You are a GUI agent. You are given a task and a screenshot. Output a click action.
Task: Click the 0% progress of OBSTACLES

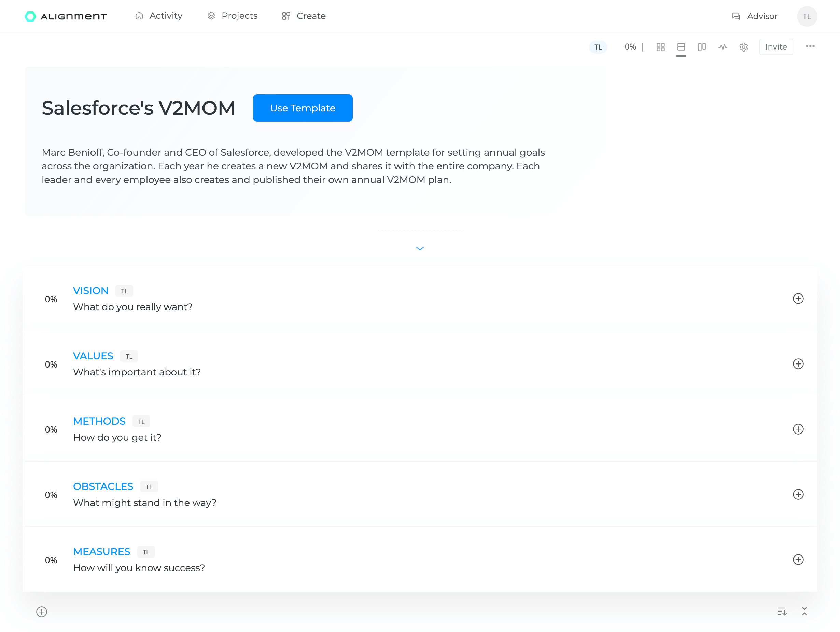[x=51, y=495]
